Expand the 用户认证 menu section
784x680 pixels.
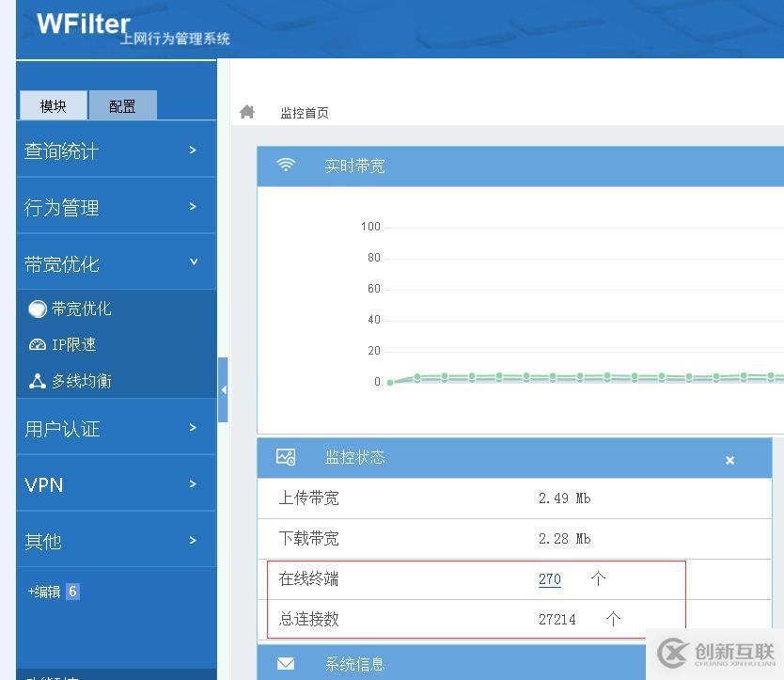(x=115, y=429)
